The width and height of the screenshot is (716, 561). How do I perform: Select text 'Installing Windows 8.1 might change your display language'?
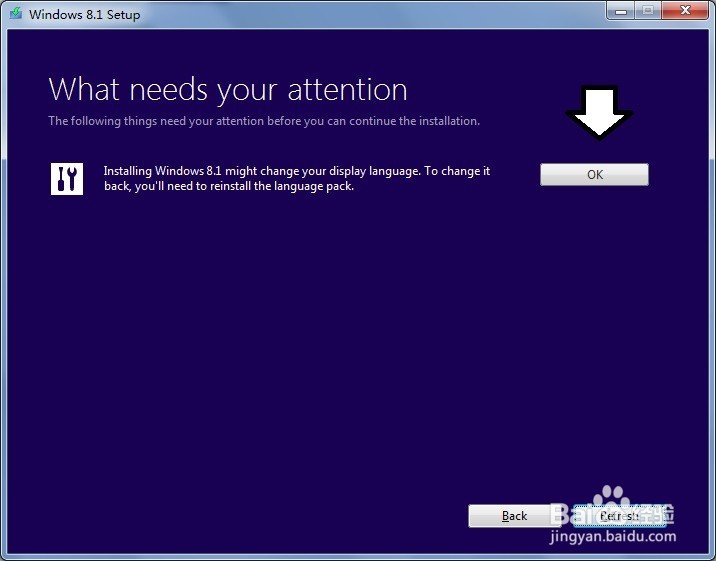point(261,171)
